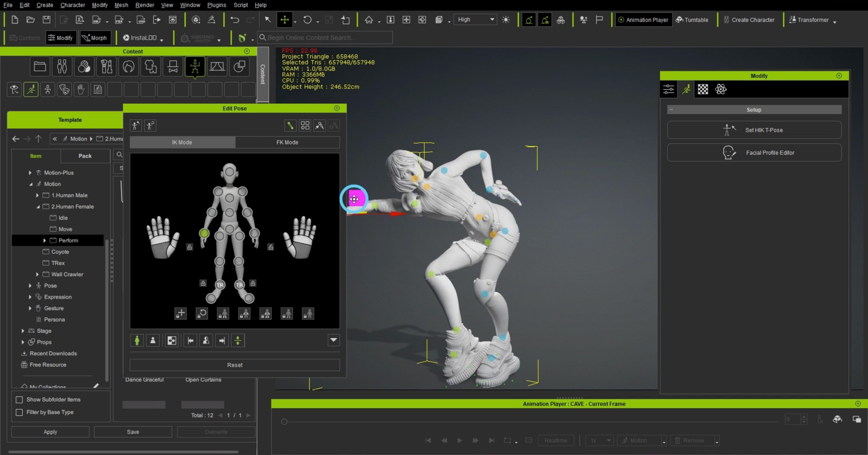This screenshot has height=455, width=868.
Task: Click the online content search field
Action: coord(325,38)
